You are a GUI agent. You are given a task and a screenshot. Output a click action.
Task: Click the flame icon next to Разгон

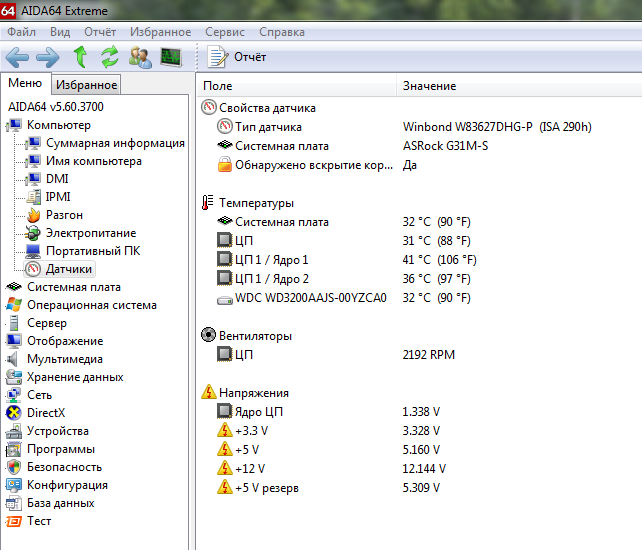point(34,215)
